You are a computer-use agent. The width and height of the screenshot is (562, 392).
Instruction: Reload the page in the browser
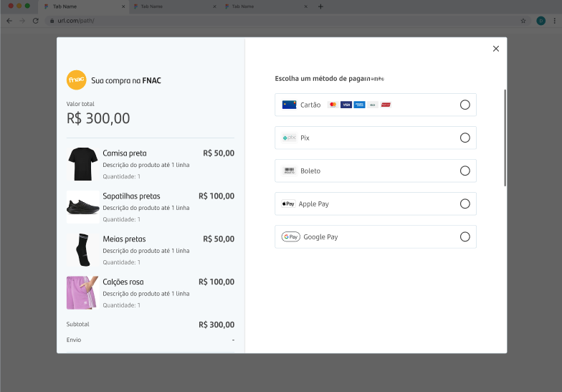36,21
